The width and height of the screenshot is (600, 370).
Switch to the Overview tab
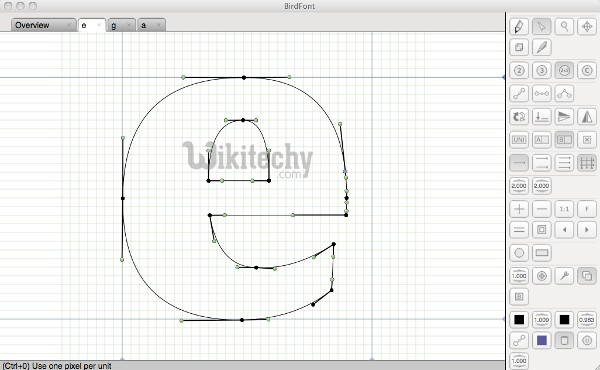[x=43, y=25]
